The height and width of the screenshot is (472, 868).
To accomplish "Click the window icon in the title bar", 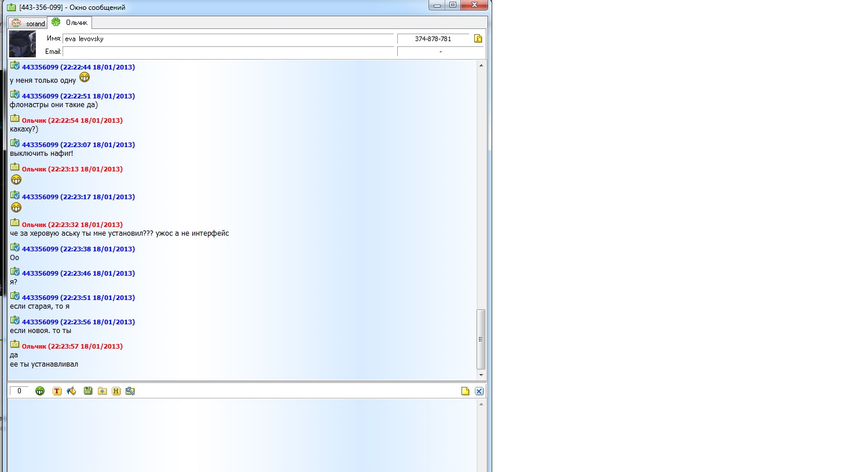I will click(x=12, y=8).
